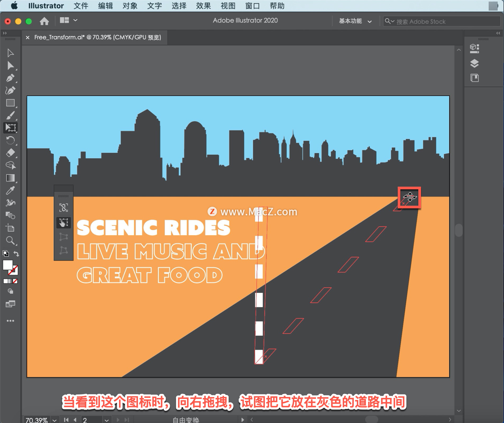The image size is (504, 423).
Task: Select Free Transform in floating widget
Action: [63, 223]
